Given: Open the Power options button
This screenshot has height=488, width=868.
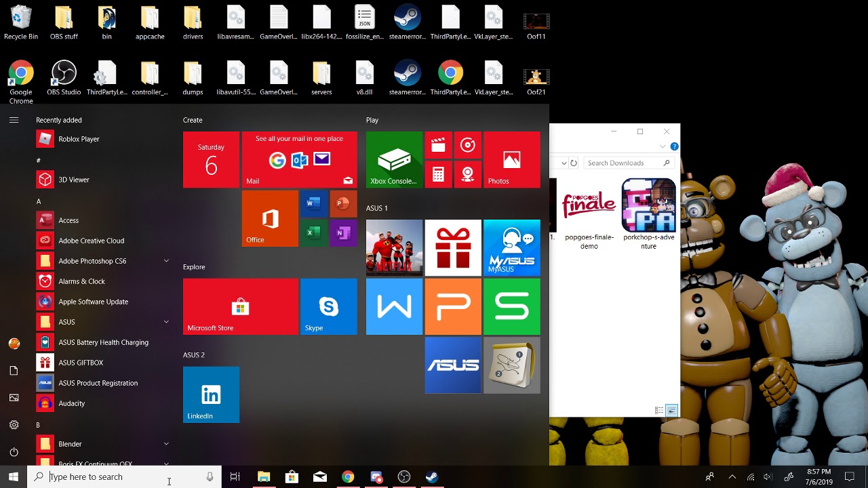Looking at the screenshot, I should [x=14, y=452].
